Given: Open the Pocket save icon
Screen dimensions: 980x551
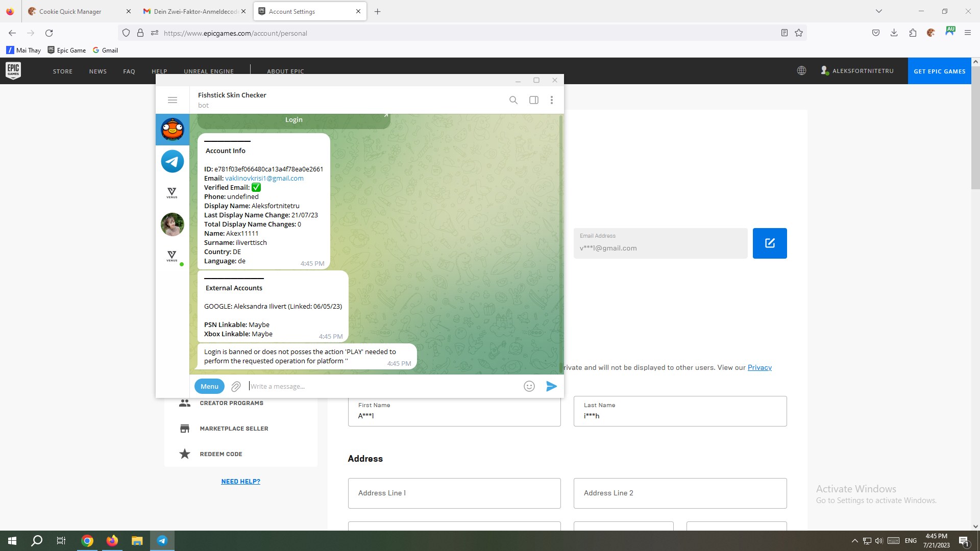Looking at the screenshot, I should tap(876, 33).
